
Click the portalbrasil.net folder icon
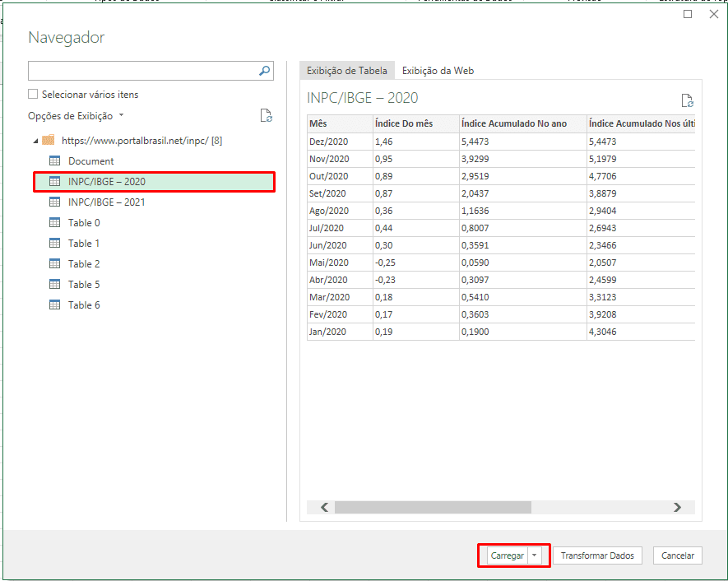pos(49,140)
